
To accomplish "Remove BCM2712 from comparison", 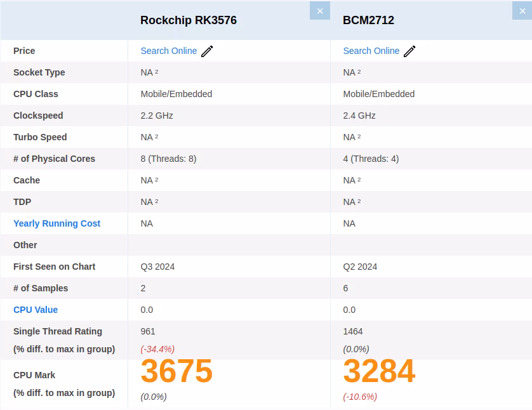I will click(x=522, y=11).
